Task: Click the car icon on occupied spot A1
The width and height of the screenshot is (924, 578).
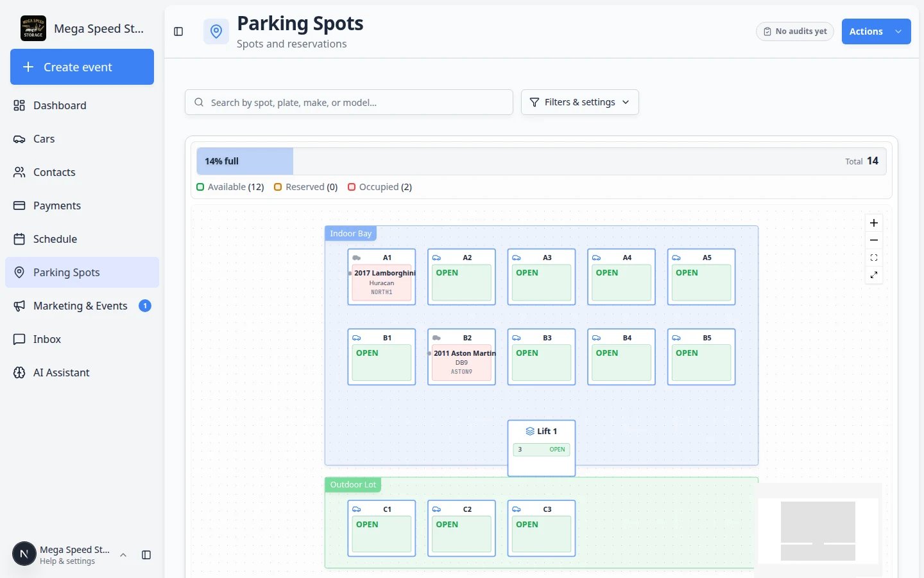Action: click(x=357, y=258)
